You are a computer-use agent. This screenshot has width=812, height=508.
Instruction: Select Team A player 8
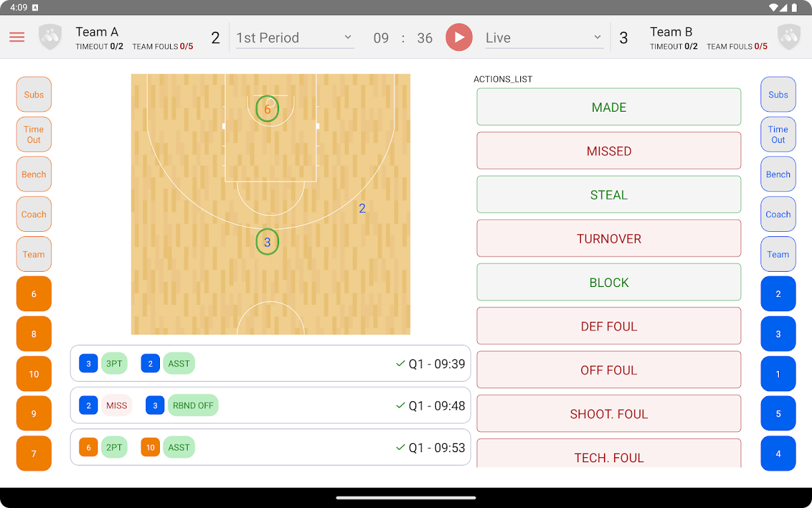point(34,334)
